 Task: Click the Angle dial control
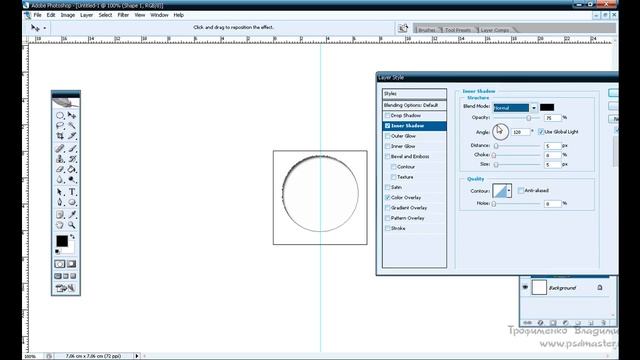point(500,131)
